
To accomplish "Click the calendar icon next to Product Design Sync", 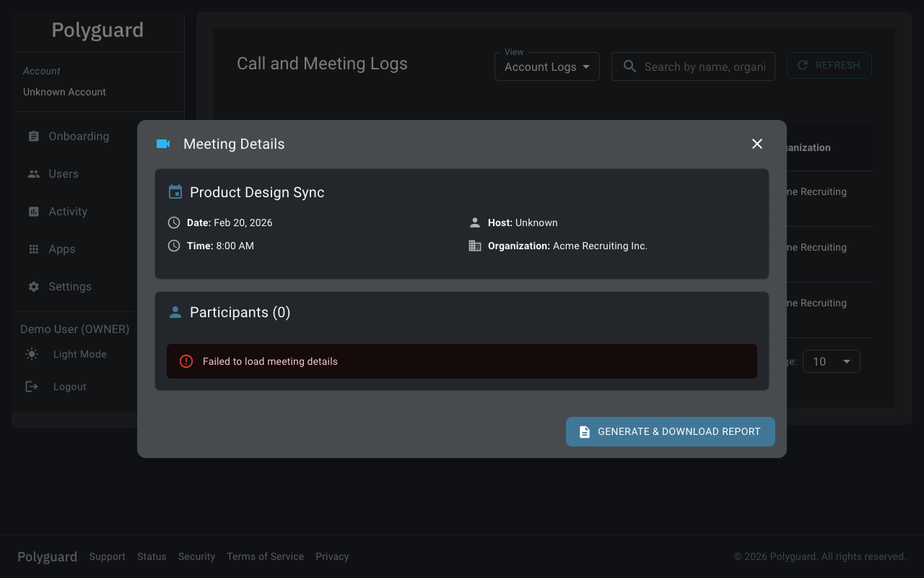I will [174, 191].
